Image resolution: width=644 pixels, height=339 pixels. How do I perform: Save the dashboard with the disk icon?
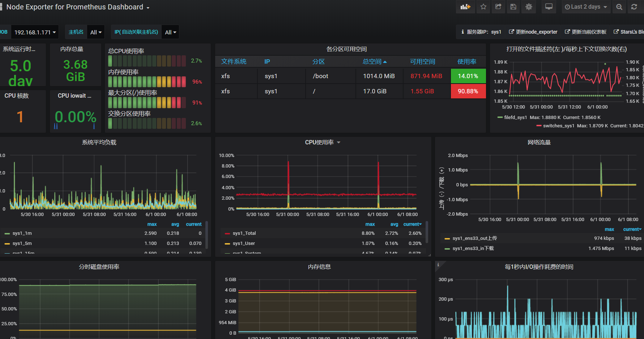[513, 7]
